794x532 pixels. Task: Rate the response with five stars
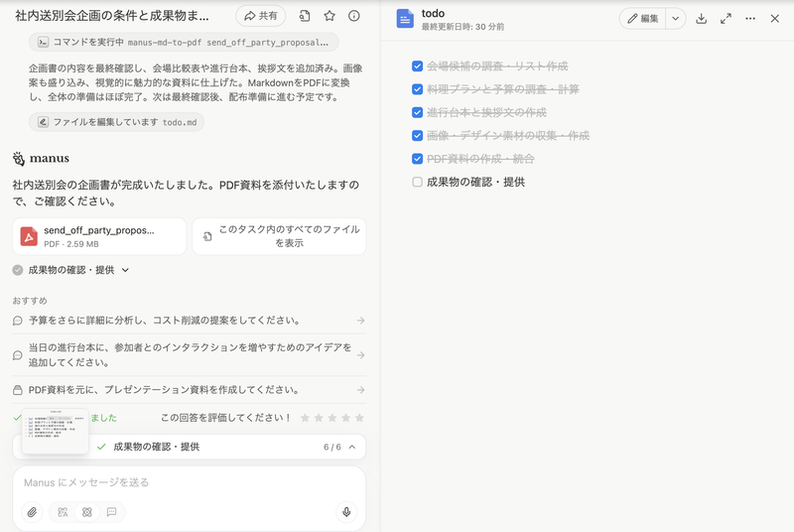coord(359,418)
